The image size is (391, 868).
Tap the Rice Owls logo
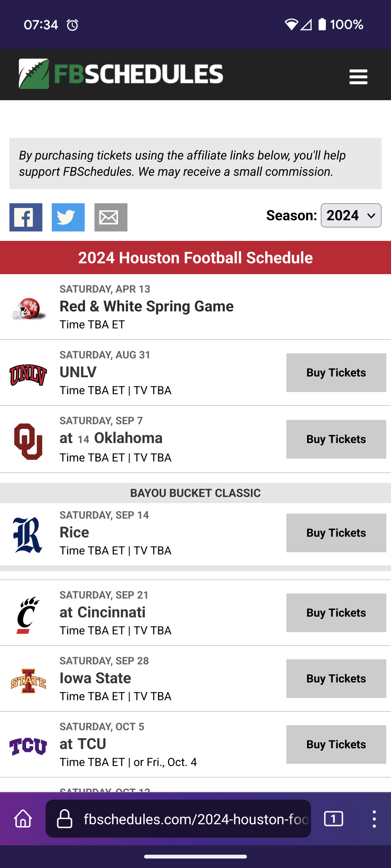[28, 535]
